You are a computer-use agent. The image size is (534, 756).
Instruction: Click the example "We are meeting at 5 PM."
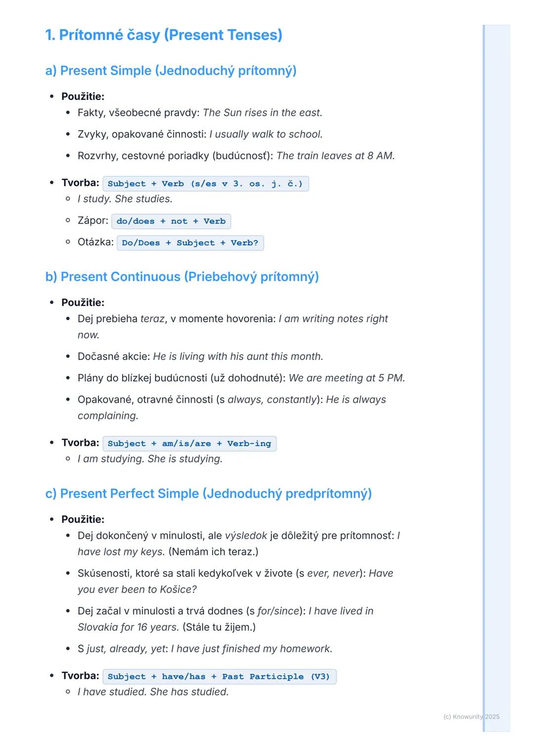pyautogui.click(x=347, y=378)
